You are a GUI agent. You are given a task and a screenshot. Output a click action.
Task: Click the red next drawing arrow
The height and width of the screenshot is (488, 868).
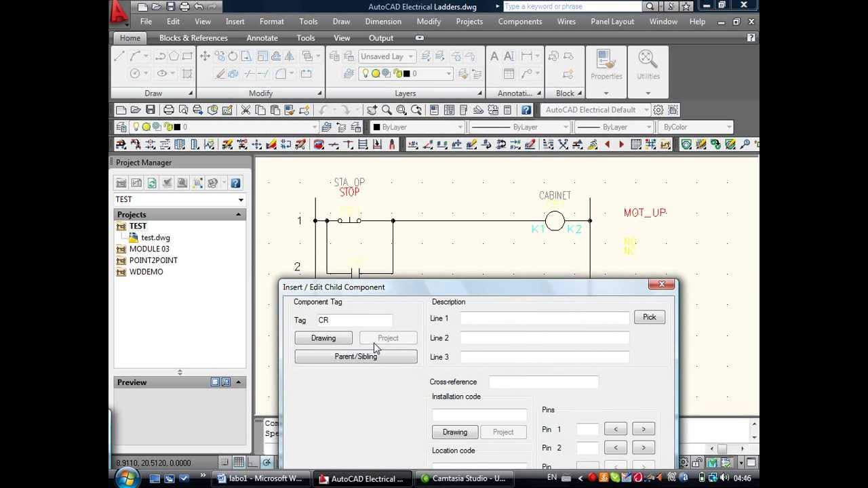click(621, 144)
